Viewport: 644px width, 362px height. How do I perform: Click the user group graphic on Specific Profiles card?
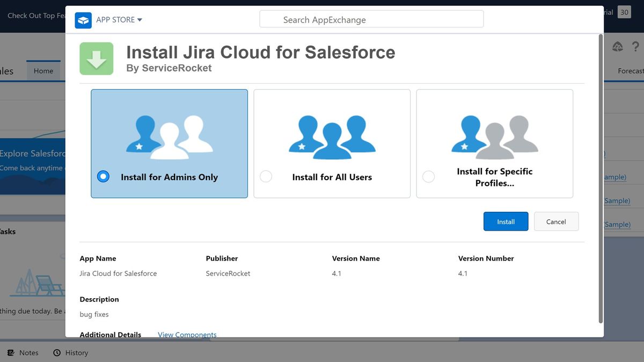494,134
